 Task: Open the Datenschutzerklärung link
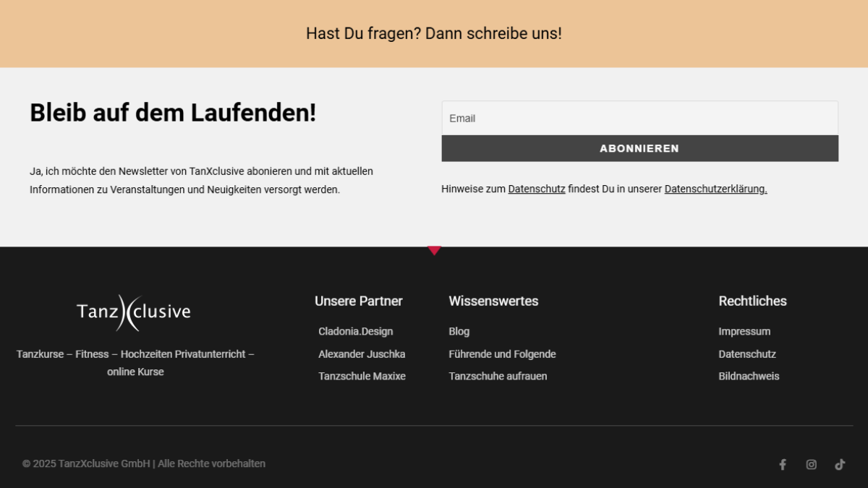click(715, 189)
